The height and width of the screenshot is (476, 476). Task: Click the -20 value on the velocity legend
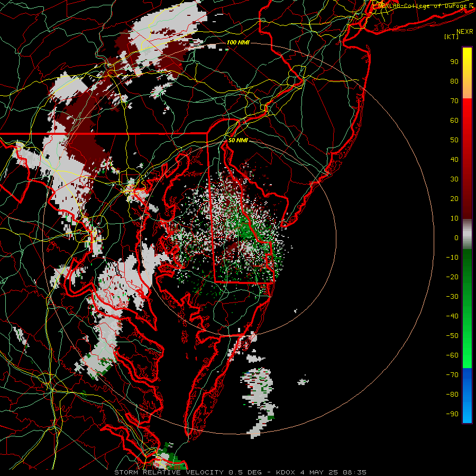click(452, 277)
